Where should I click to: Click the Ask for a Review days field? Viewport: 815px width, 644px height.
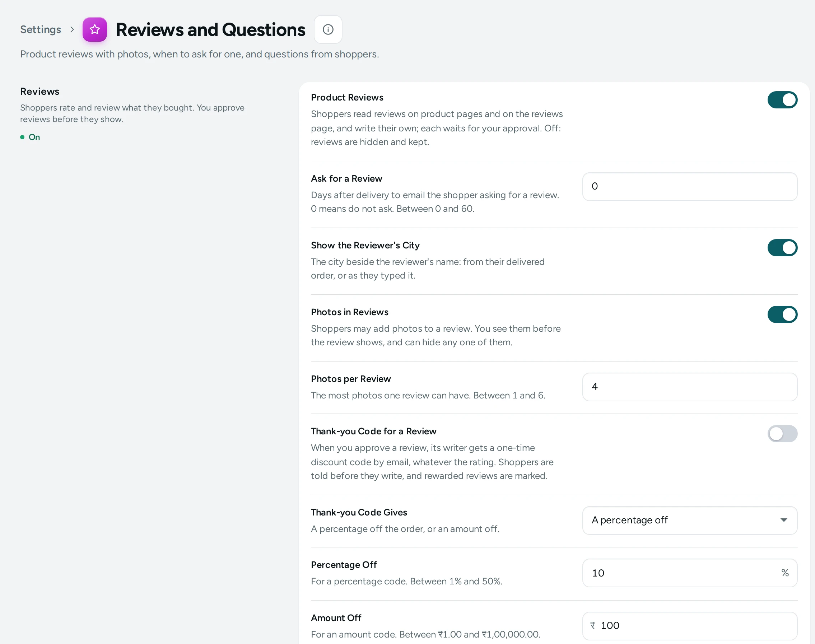690,187
